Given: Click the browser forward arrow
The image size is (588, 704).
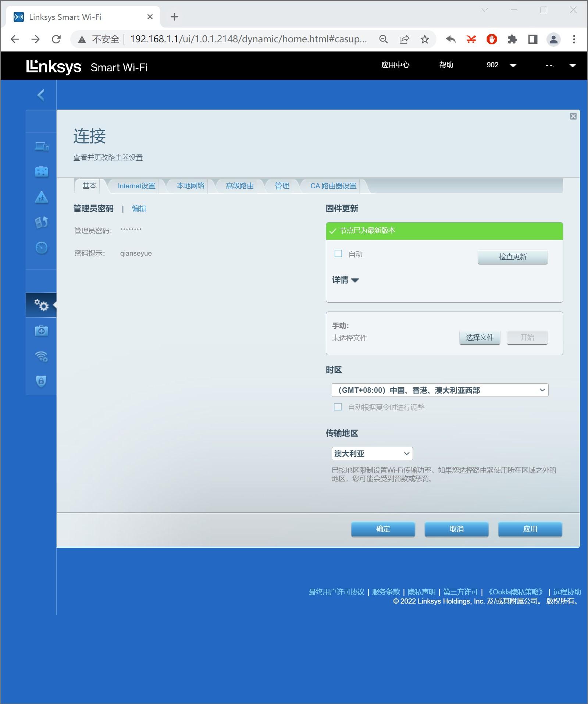Looking at the screenshot, I should 35,39.
